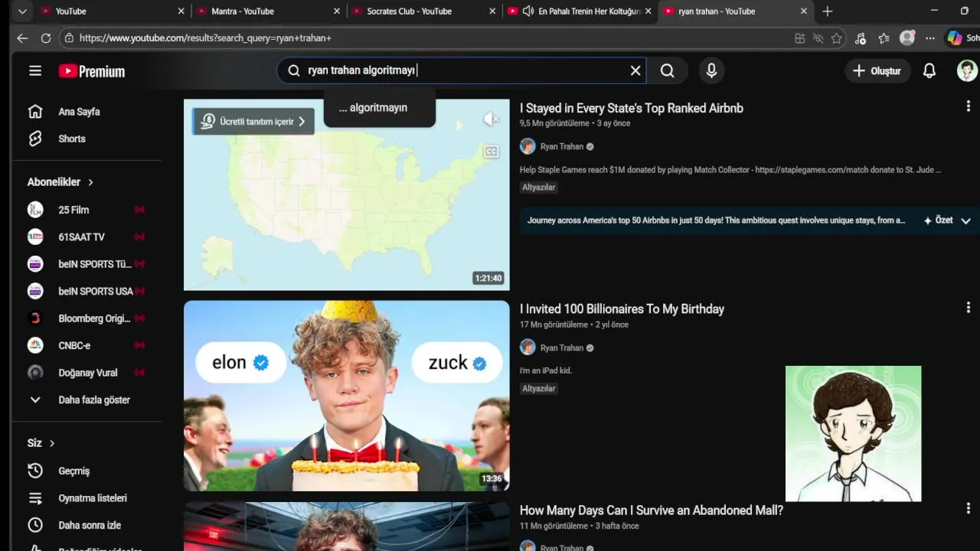Click Ryan Trahan channel name under Billionaires video

coord(562,347)
